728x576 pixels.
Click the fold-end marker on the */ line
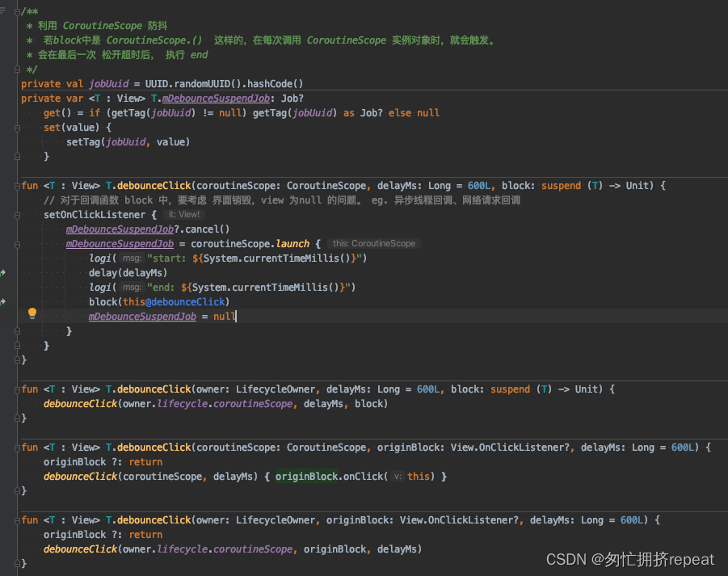coord(17,69)
